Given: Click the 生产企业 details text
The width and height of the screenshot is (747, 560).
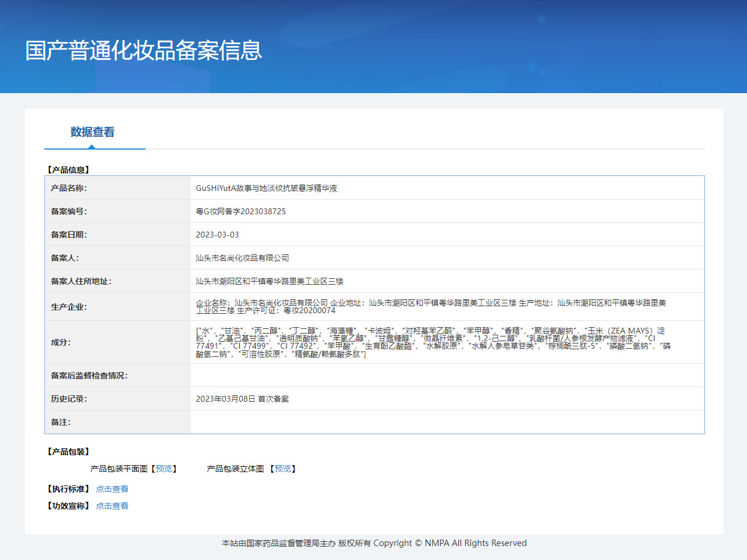Looking at the screenshot, I should pyautogui.click(x=431, y=306).
